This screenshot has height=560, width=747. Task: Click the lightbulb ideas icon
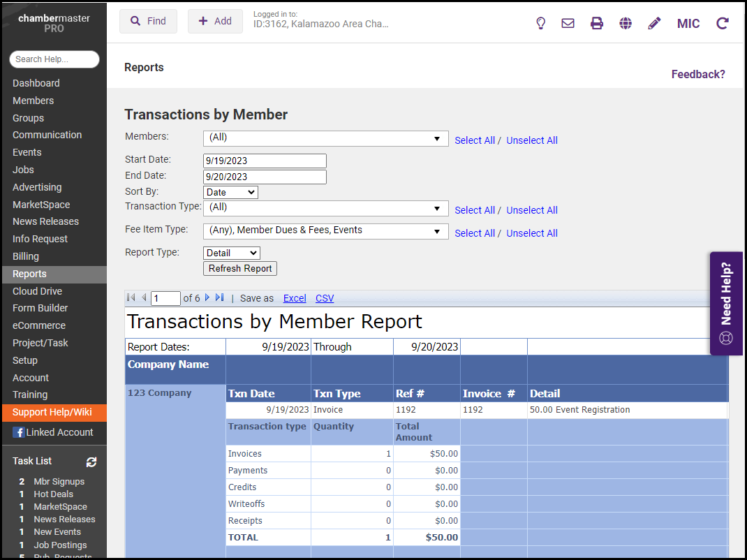pyautogui.click(x=540, y=23)
